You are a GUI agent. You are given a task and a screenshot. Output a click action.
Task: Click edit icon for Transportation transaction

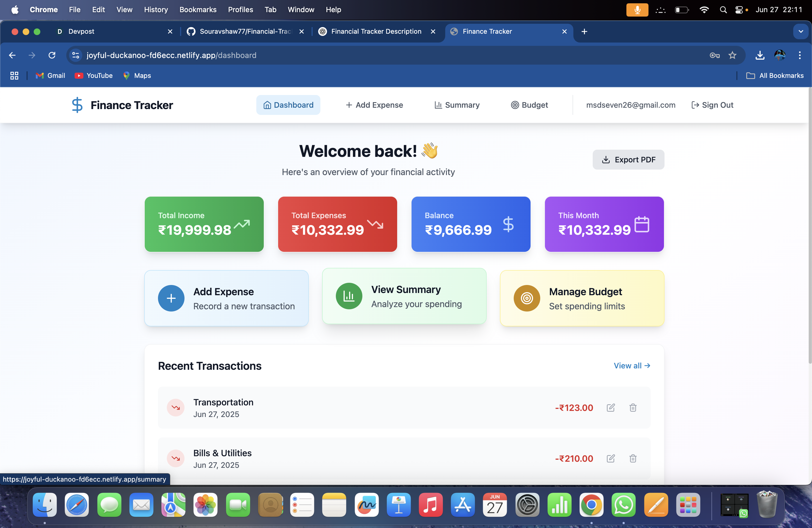[611, 408]
